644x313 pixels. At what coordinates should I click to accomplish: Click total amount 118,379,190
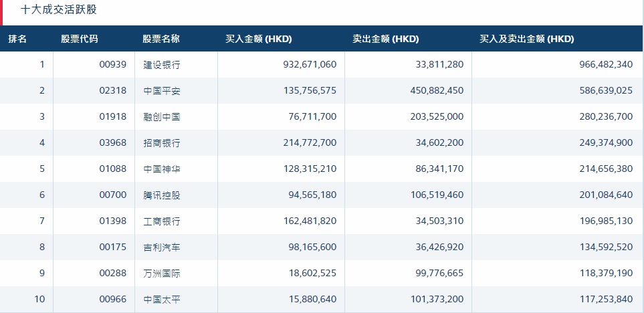click(606, 273)
